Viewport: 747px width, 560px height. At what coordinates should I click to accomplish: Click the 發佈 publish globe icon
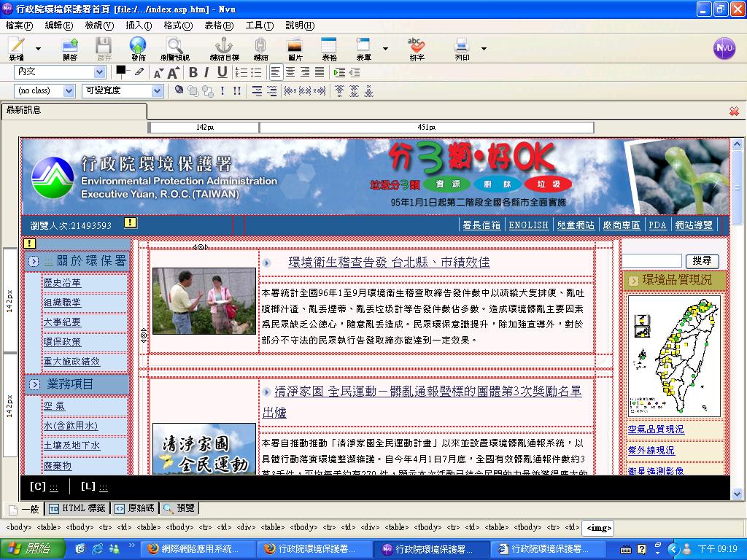[138, 49]
